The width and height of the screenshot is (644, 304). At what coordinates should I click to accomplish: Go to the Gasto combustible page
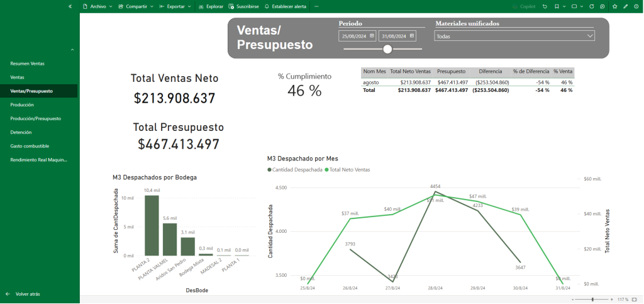click(x=30, y=146)
